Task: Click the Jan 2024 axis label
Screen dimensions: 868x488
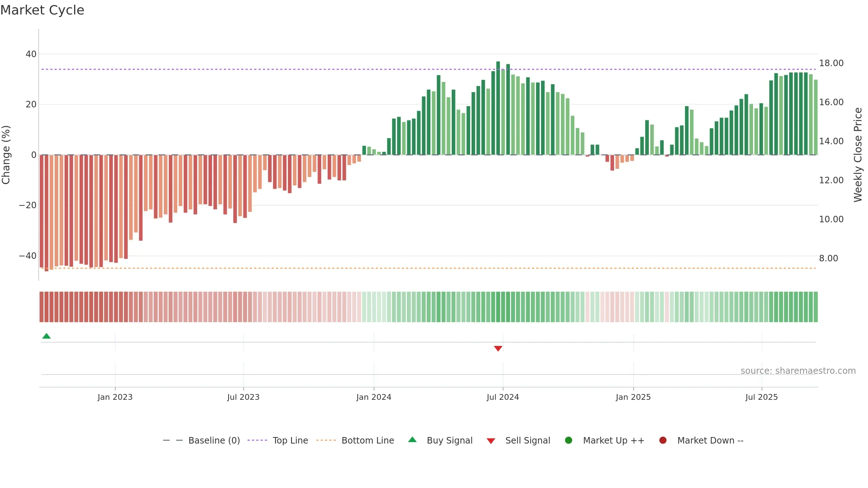Action: click(374, 397)
